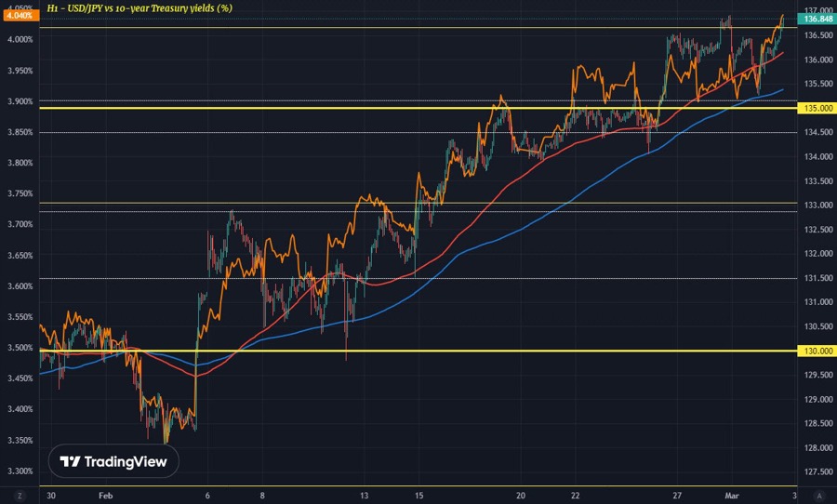The height and width of the screenshot is (504, 837).
Task: Click the '13' date label on the time axis
Action: tap(364, 496)
